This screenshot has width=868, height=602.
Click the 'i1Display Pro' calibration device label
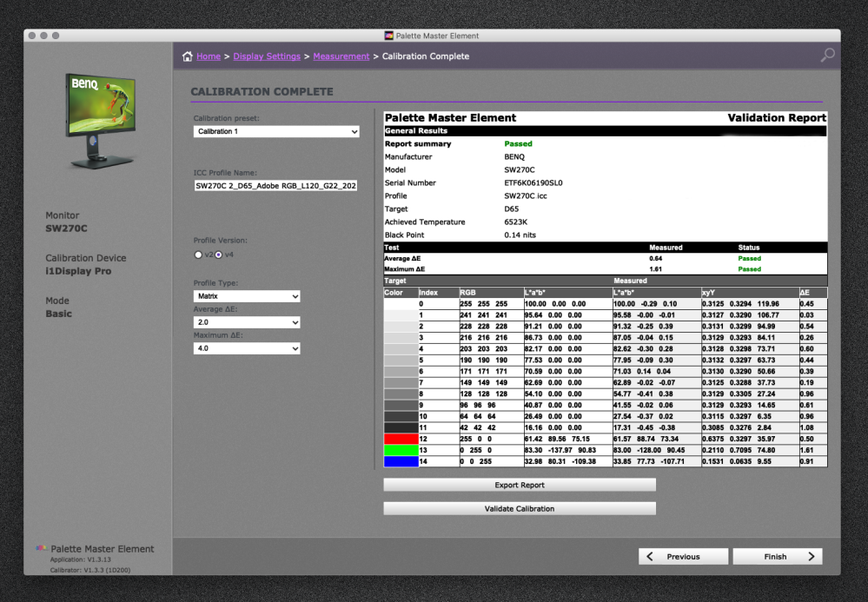[x=78, y=271]
